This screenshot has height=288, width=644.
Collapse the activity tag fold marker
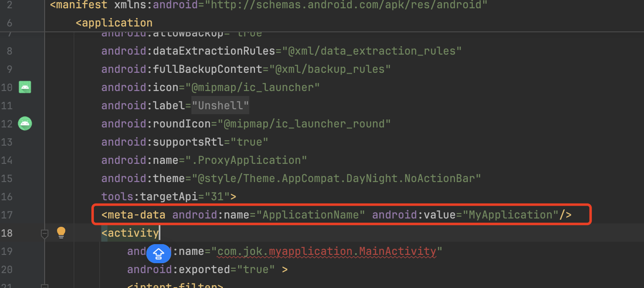coord(45,234)
